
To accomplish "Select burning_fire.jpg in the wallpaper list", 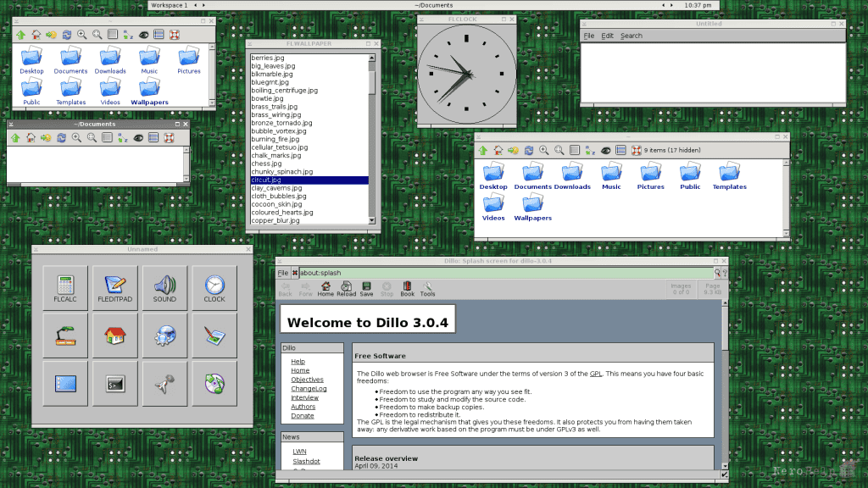I will click(x=309, y=139).
